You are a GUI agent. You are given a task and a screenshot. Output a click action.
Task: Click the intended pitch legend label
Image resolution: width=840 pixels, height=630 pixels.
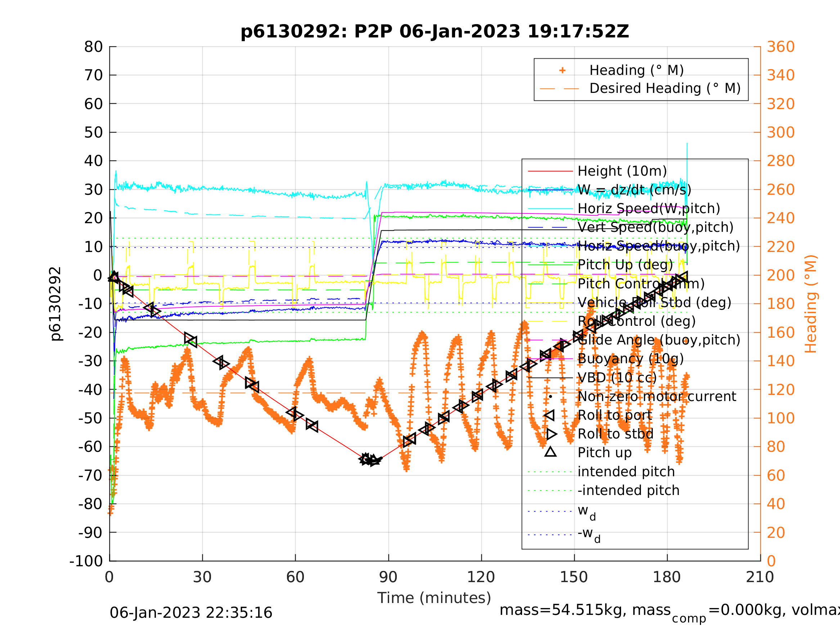pos(626,472)
